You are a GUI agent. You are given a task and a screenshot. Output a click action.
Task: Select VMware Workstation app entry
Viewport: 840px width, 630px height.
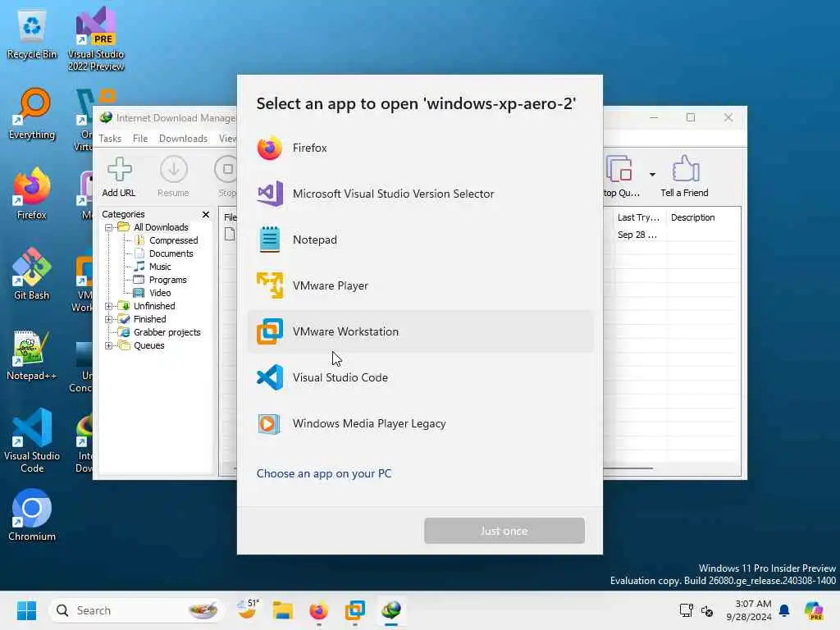click(420, 331)
